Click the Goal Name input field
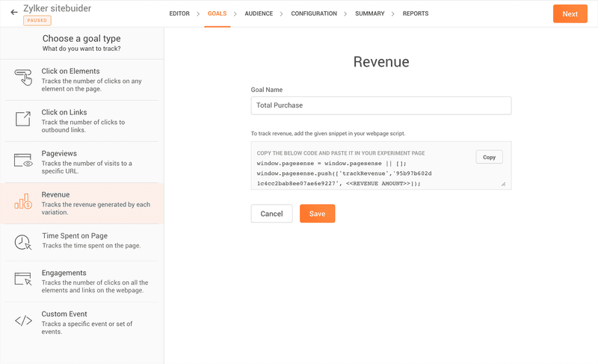The width and height of the screenshot is (598, 364). [380, 105]
